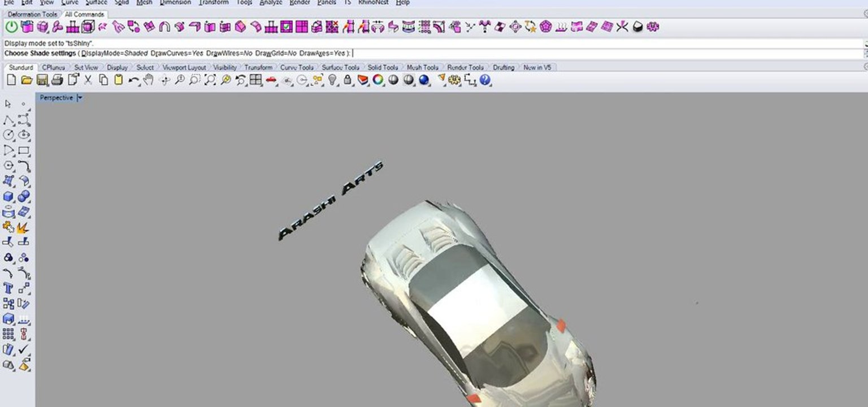Click the blue sphere Render icon
This screenshot has width=868, height=407.
click(x=424, y=80)
